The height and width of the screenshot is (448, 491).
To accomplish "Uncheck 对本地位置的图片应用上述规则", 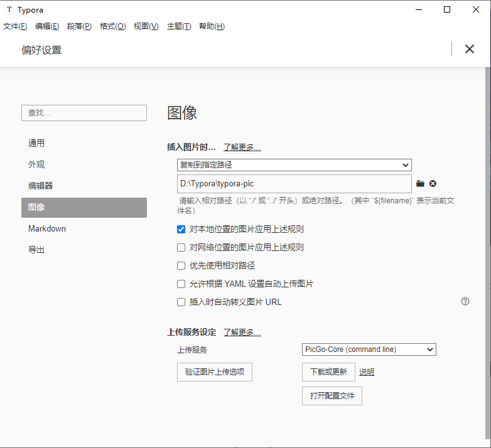I will click(181, 229).
